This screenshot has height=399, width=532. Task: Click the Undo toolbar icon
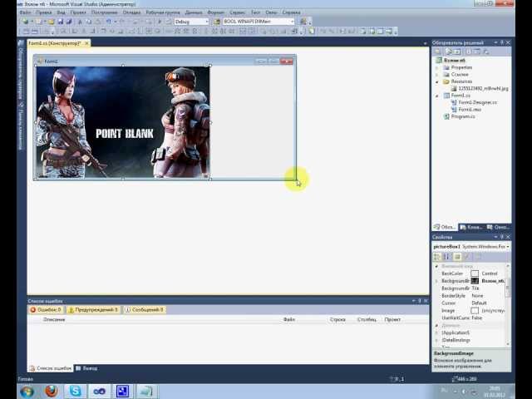click(109, 22)
